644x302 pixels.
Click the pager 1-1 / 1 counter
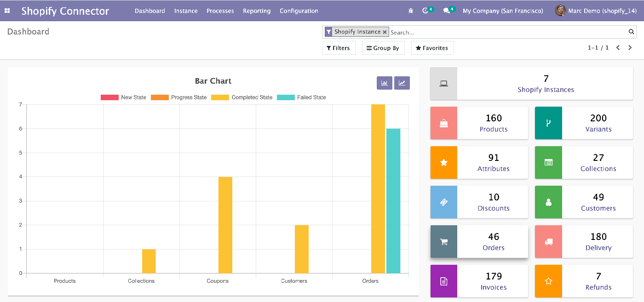[598, 48]
